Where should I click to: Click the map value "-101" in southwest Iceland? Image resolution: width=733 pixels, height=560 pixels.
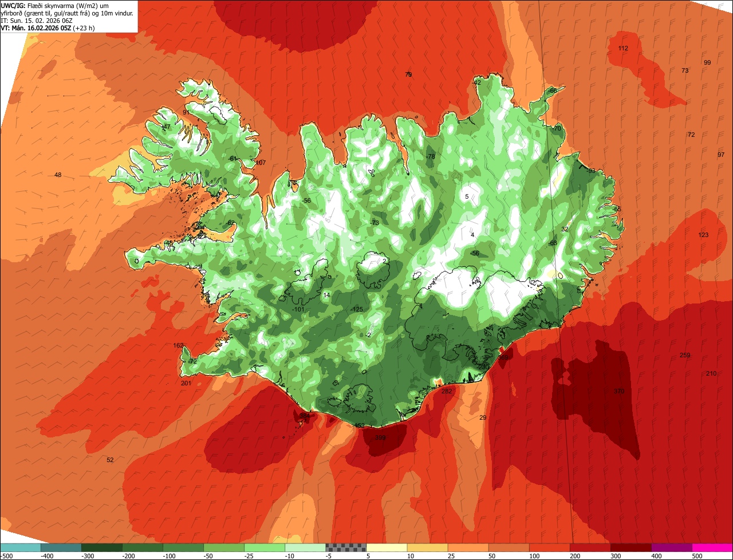pos(298,309)
